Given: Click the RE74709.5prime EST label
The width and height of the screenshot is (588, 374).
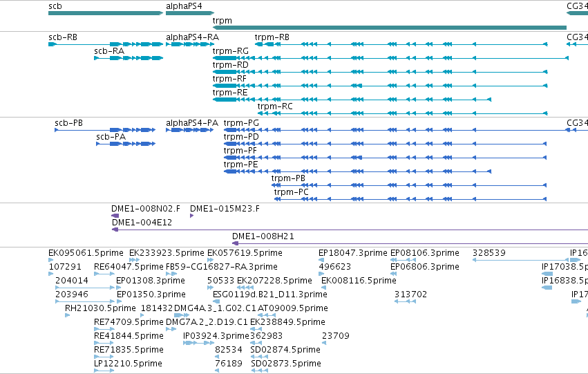Looking at the screenshot, I should [129, 322].
